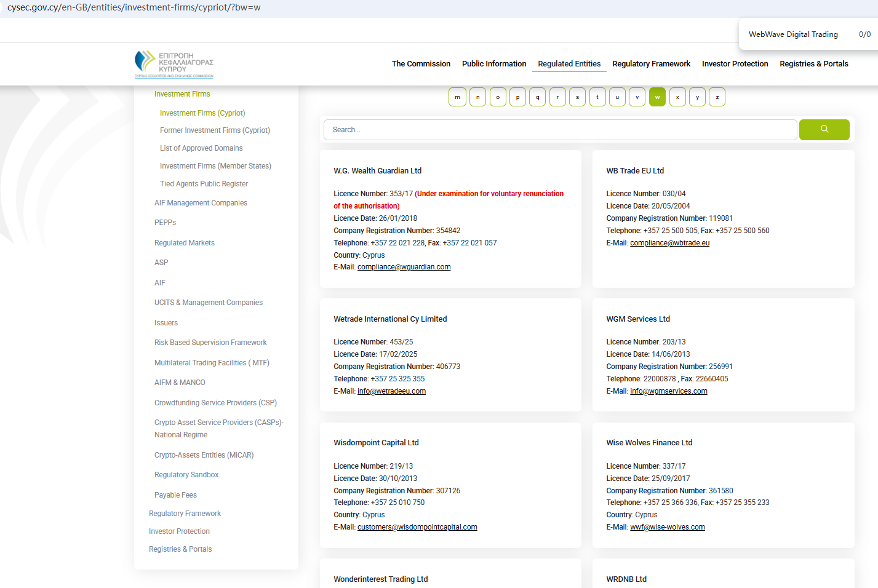Click the green magnifier search button
The height and width of the screenshot is (588, 878).
(824, 130)
